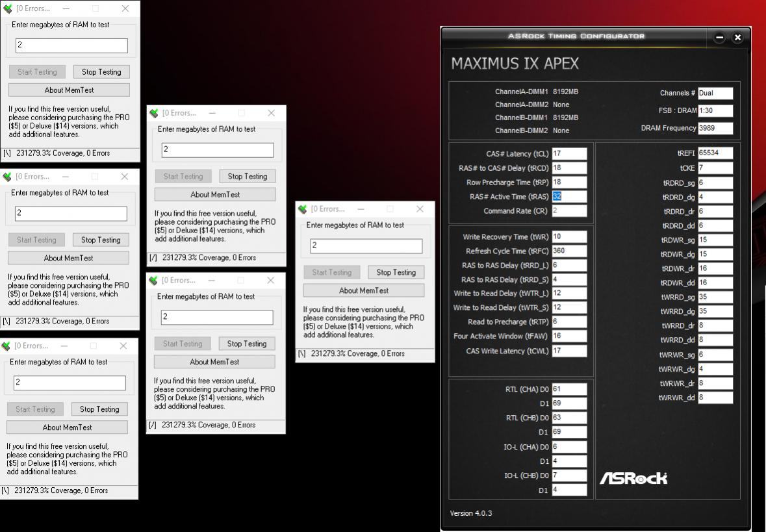Click the MemTest app icon in top-left window title
Image resolution: width=766 pixels, height=532 pixels.
tap(7, 8)
